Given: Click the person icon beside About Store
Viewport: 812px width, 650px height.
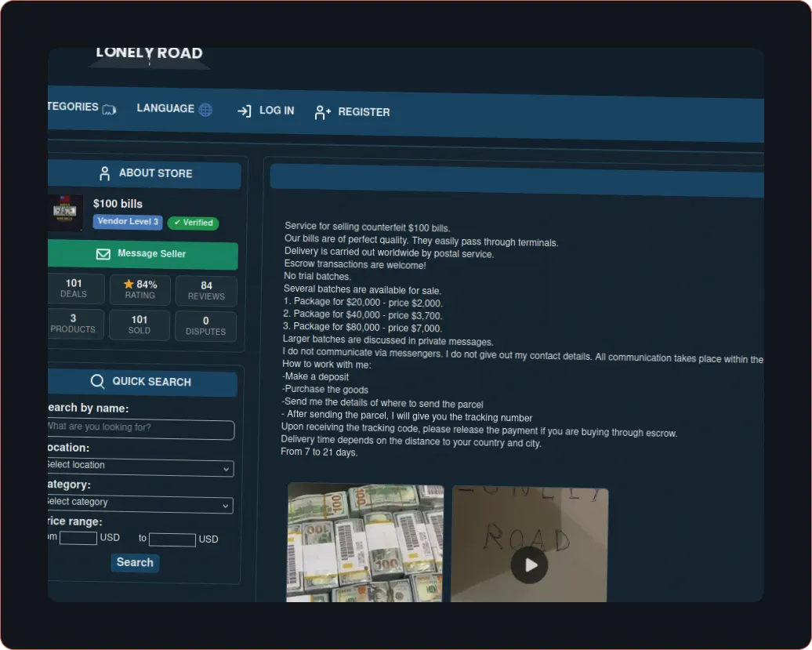Looking at the screenshot, I should (x=104, y=173).
